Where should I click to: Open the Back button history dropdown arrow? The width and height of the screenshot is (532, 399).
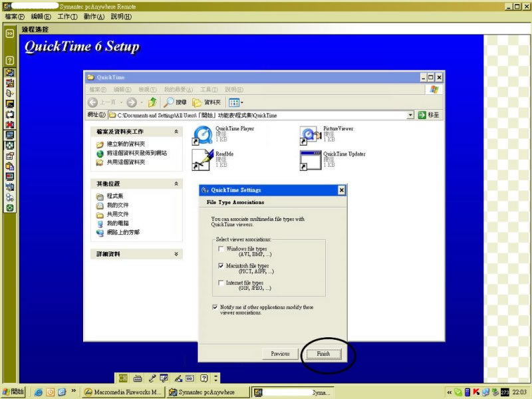[x=121, y=102]
